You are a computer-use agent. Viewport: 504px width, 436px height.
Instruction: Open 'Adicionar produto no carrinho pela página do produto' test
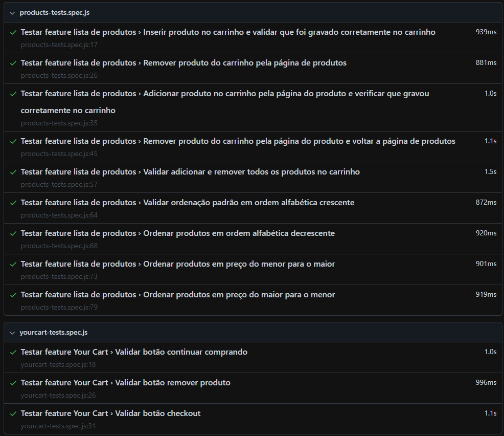click(x=224, y=94)
